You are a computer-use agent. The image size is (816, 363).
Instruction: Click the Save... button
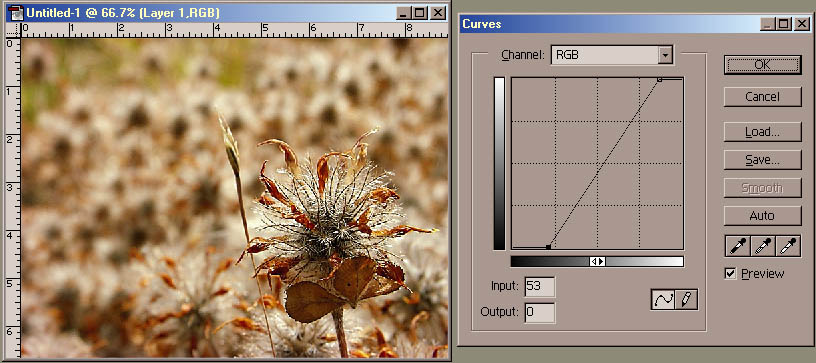point(762,160)
